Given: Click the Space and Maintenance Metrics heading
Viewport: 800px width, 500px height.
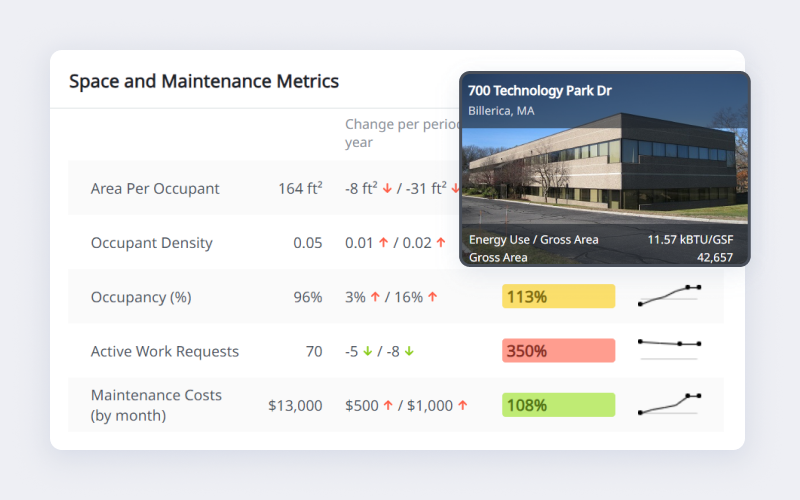Looking at the screenshot, I should pyautogui.click(x=204, y=81).
